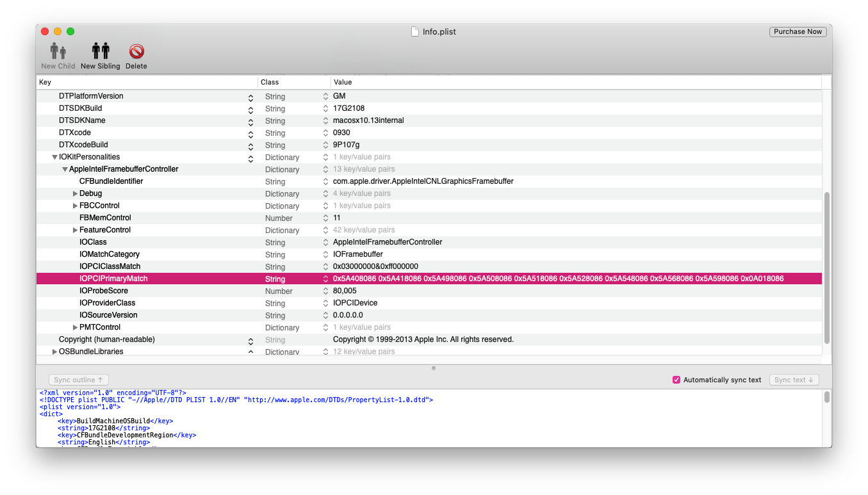Click the IOPCIPrimaryMatch device ID value
The image size is (868, 495).
click(x=558, y=279)
